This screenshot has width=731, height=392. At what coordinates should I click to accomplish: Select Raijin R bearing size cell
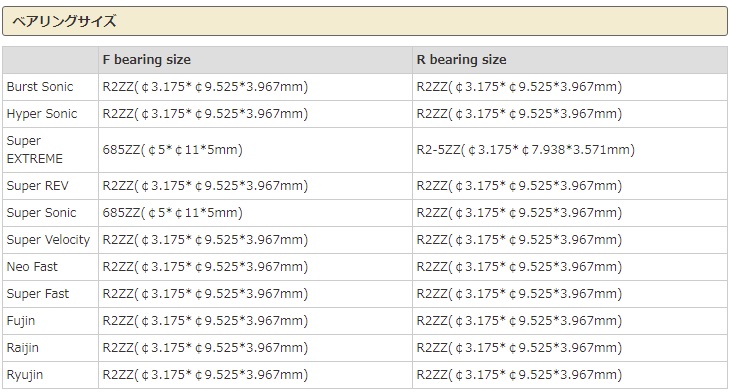(570, 348)
